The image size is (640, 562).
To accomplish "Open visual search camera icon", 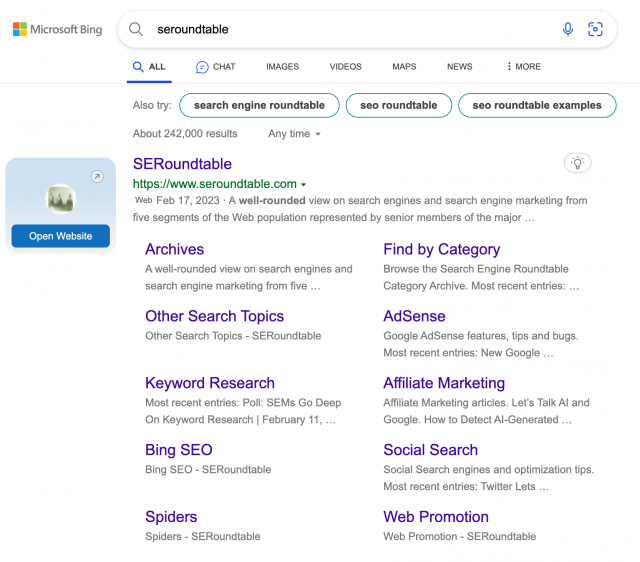I will [595, 29].
